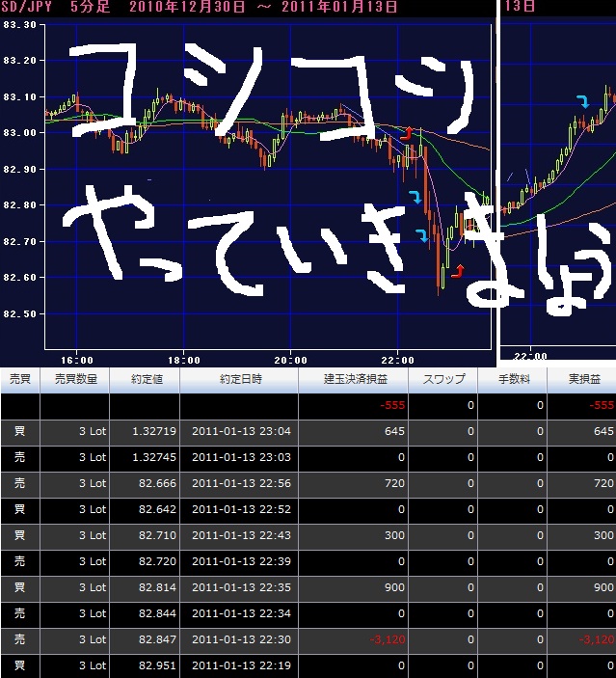616x678 pixels.
Task: Click red buy marker near 83.00 on chart
Action: pos(407,133)
